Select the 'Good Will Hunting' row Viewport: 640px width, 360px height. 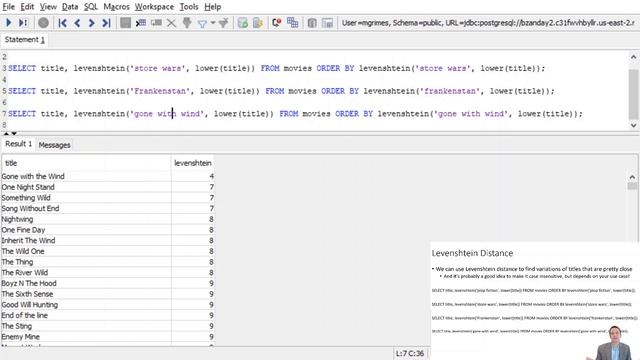tap(108, 304)
